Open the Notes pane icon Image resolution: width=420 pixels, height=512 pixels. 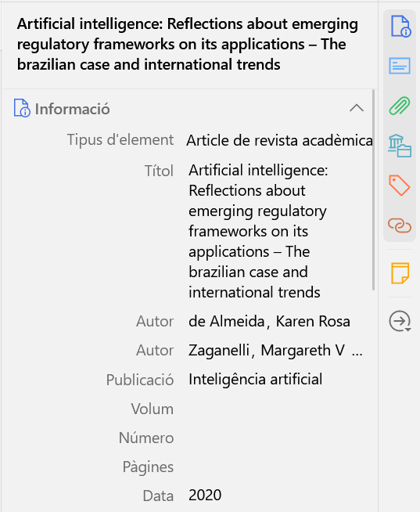coord(400,273)
